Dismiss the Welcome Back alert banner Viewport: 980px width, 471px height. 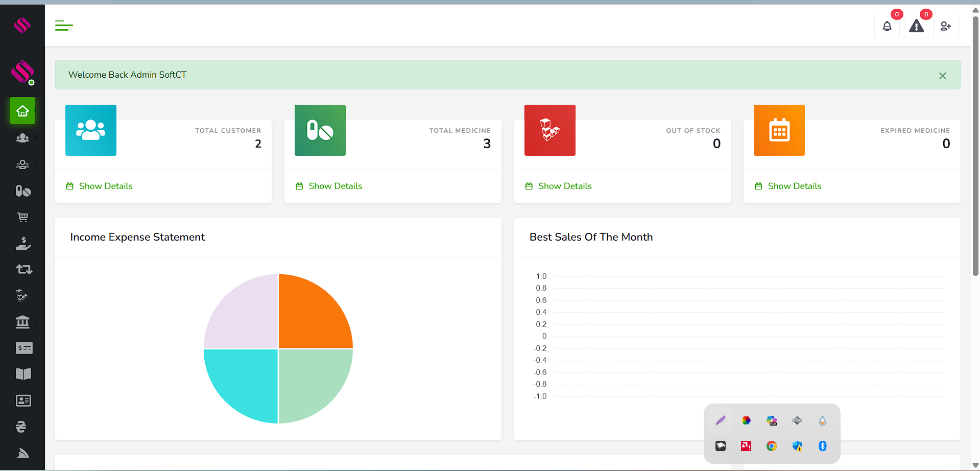click(942, 76)
